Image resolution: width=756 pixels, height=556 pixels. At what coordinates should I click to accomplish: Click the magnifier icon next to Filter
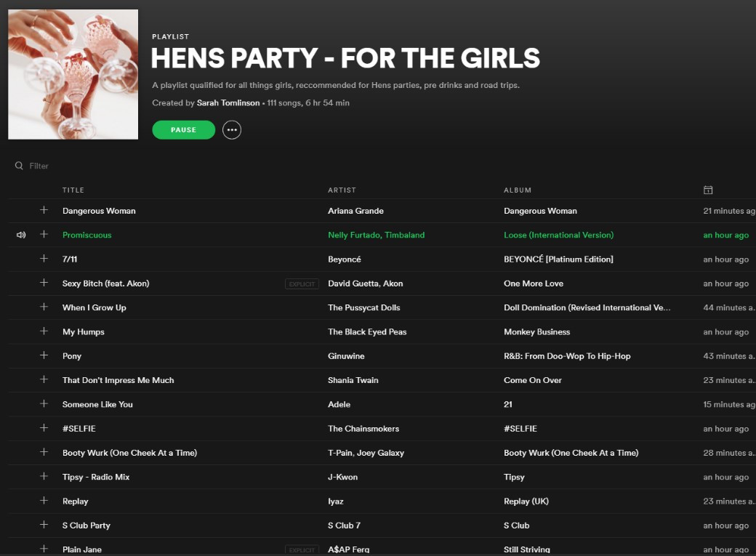19,166
